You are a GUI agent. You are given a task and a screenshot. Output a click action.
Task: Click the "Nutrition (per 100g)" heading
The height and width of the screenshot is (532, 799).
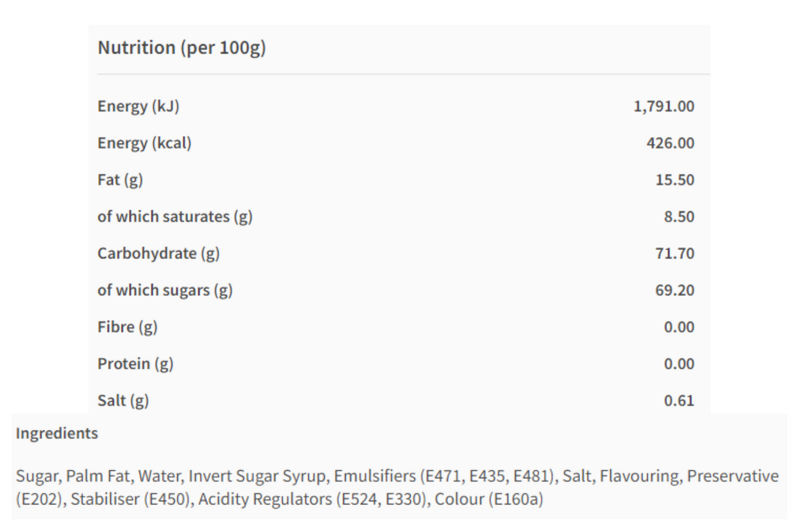(x=182, y=48)
